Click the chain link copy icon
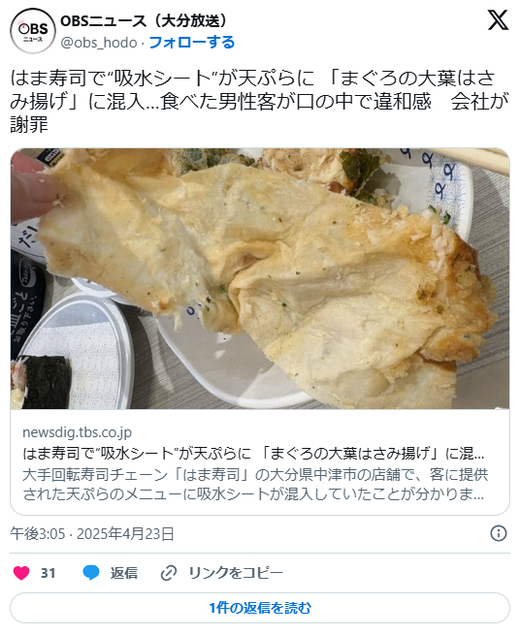 (168, 573)
